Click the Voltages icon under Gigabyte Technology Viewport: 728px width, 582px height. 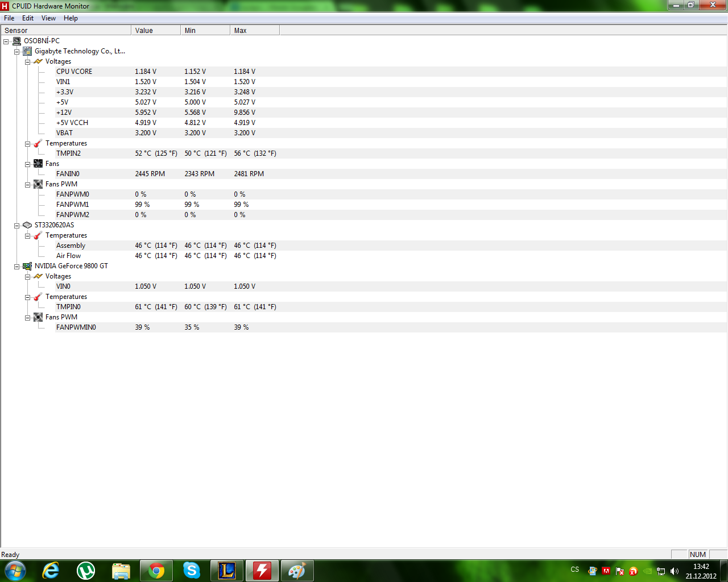[x=38, y=61]
